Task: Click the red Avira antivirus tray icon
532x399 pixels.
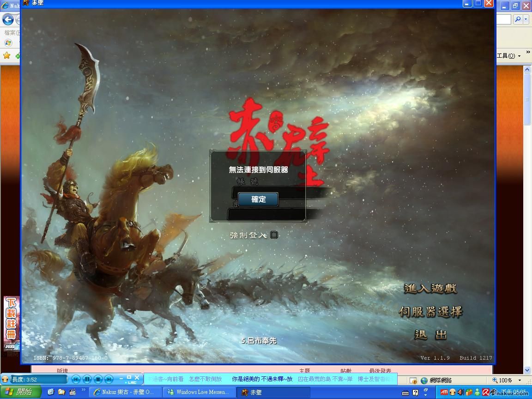Action: (x=485, y=393)
